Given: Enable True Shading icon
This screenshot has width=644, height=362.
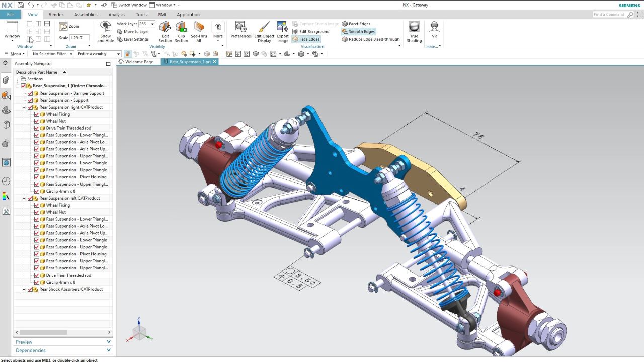Looking at the screenshot, I should pos(414,31).
